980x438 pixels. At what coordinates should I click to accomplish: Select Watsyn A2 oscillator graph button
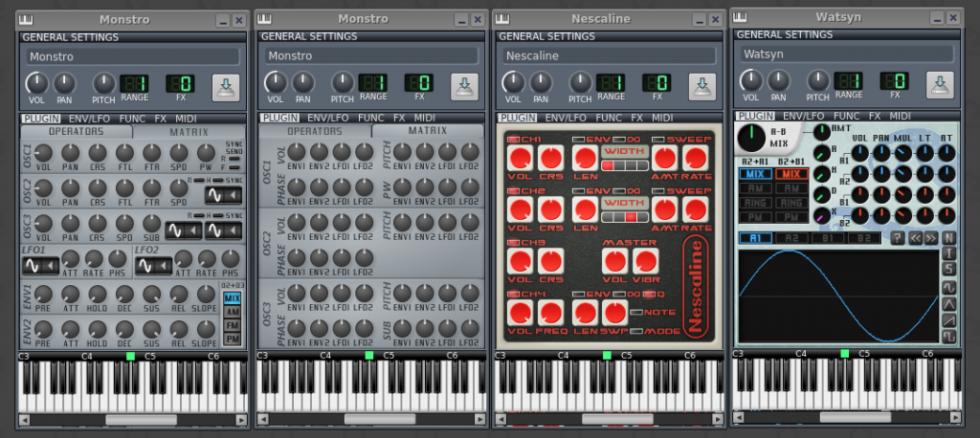(791, 238)
